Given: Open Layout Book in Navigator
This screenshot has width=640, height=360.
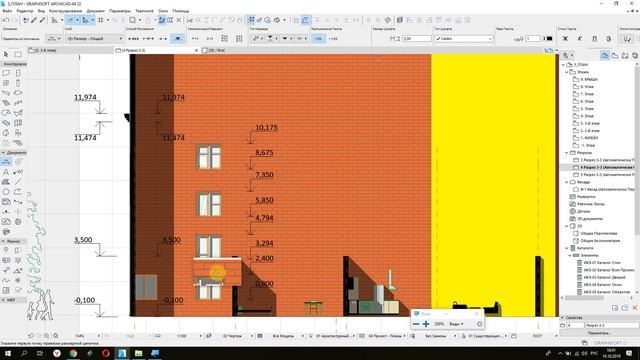Looking at the screenshot, I should click(x=625, y=55).
